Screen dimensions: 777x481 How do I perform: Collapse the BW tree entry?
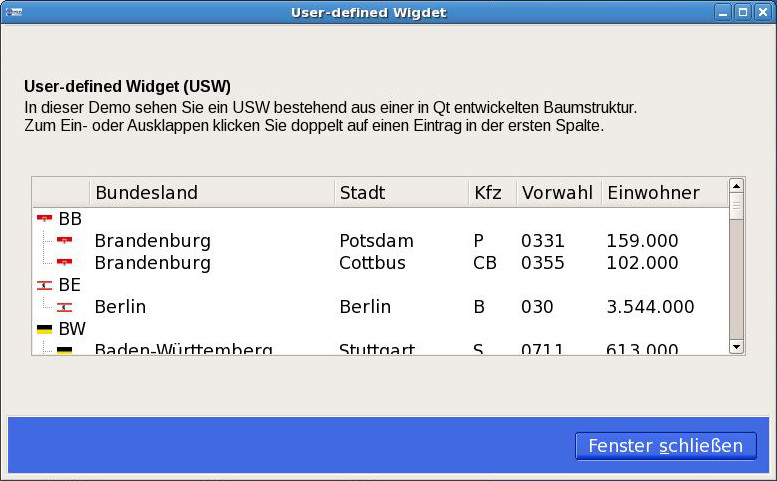point(72,329)
